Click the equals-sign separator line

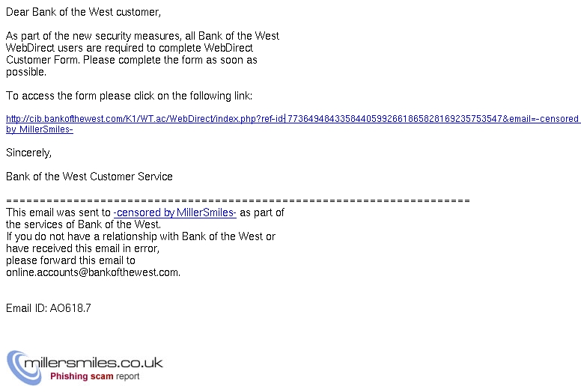(238, 200)
